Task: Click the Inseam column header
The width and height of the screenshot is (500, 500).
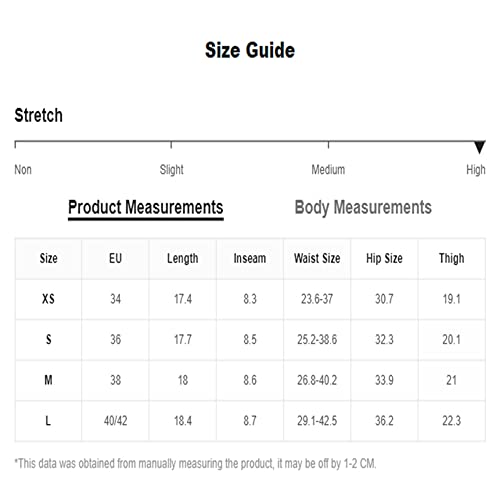Action: (x=250, y=258)
